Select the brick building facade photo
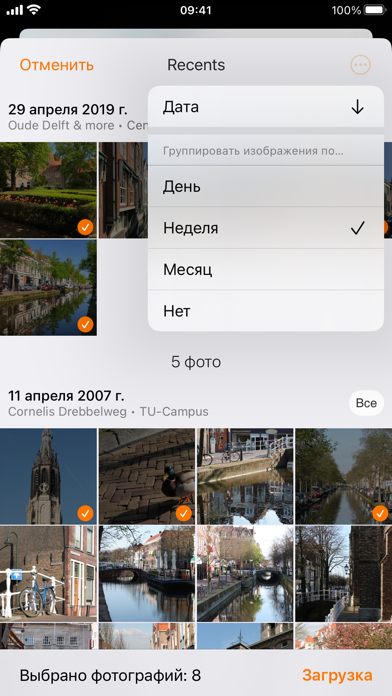The width and height of the screenshot is (392, 696). 123,190
